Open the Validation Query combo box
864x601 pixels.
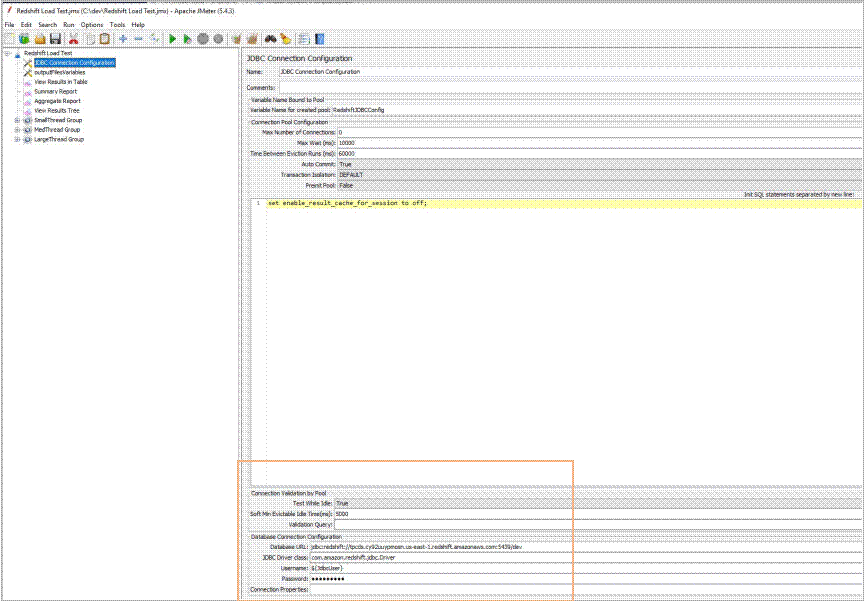pos(598,524)
